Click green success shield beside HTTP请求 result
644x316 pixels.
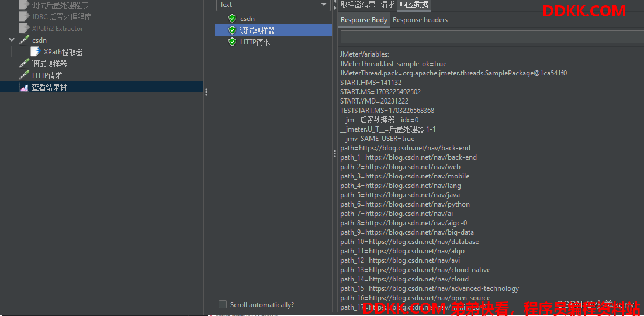(x=233, y=42)
